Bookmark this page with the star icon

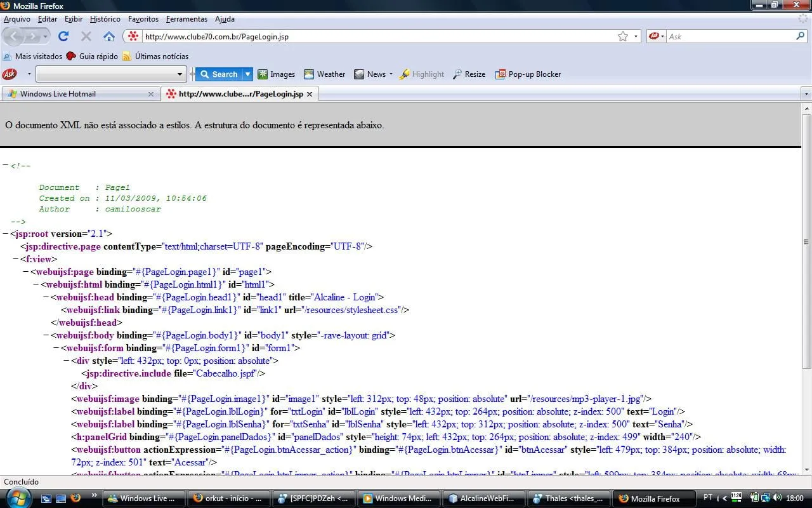(x=623, y=36)
